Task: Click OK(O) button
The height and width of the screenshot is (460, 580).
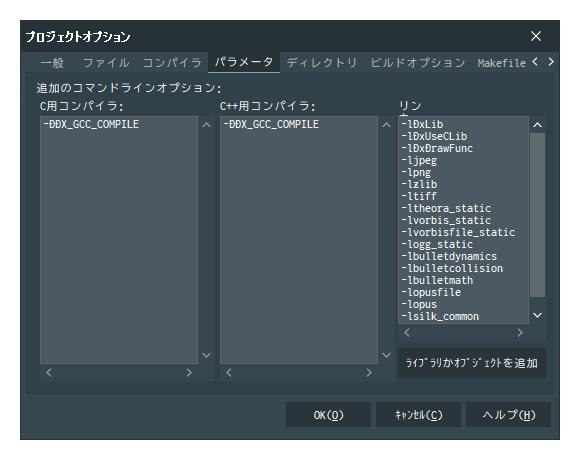Action: [328, 415]
